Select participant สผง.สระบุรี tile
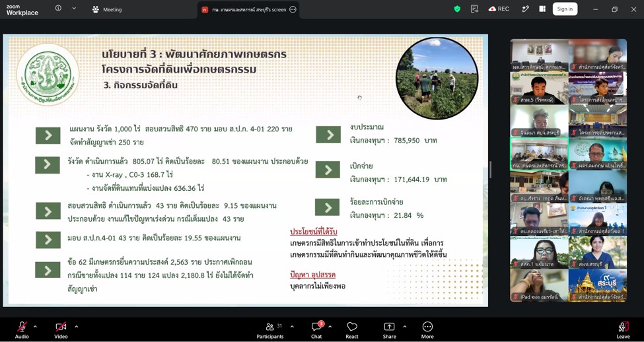 click(x=598, y=252)
